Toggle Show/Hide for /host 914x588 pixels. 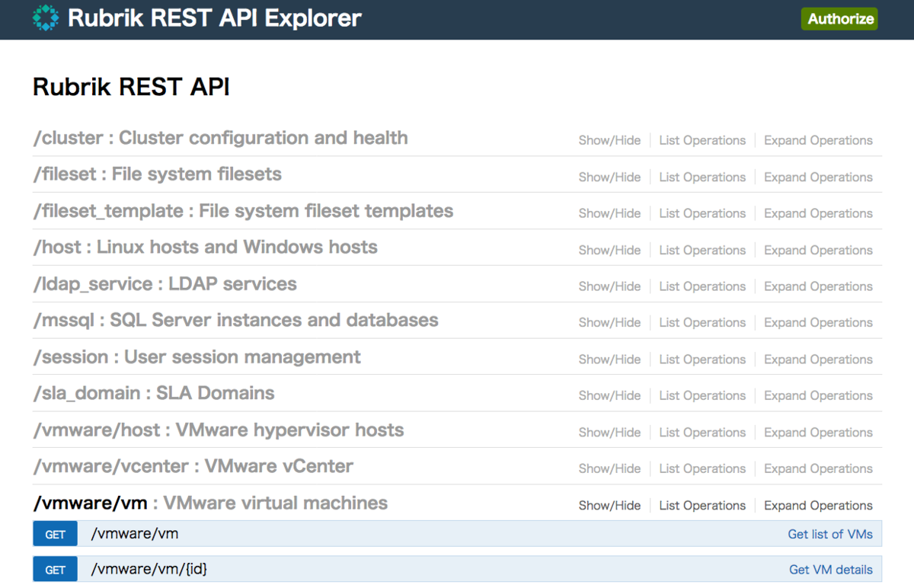609,250
